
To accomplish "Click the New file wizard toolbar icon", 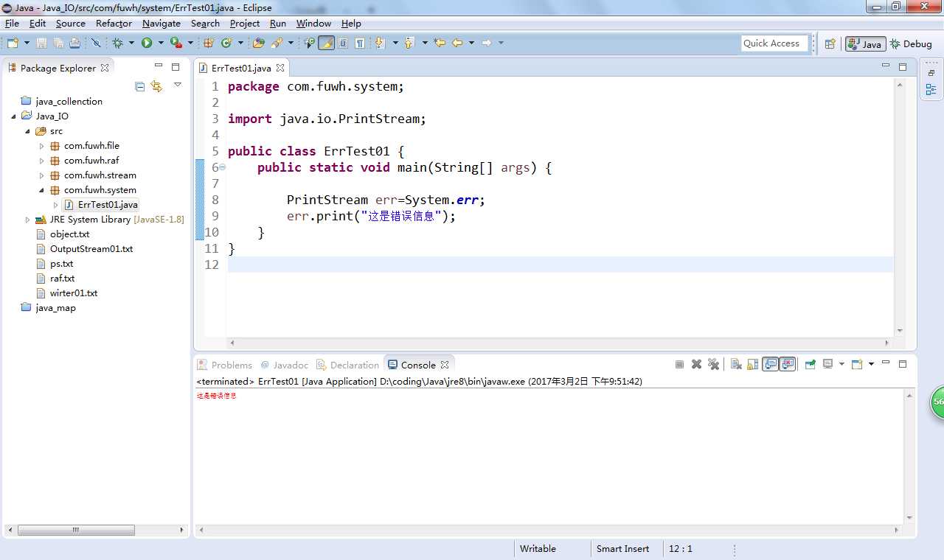I will [x=13, y=43].
